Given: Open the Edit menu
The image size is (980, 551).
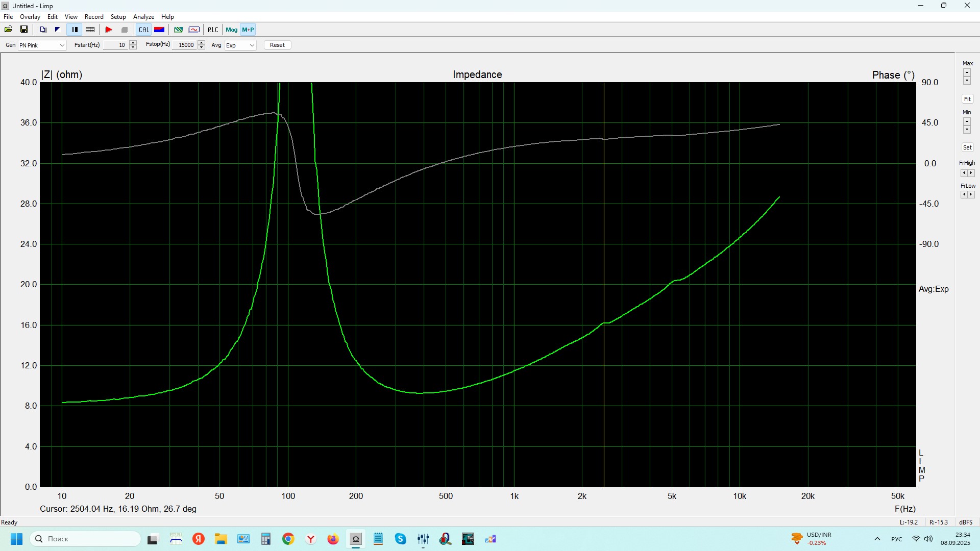Looking at the screenshot, I should [x=53, y=17].
